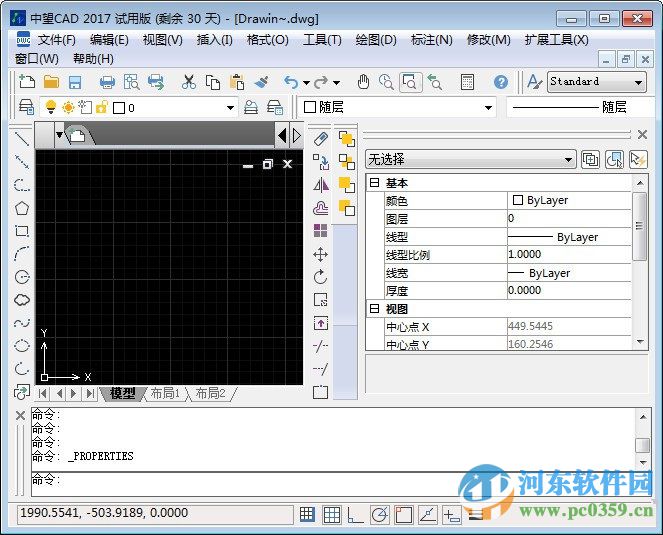Viewport: 663px width, 535px height.
Task: Activate match properties brush tool
Action: [x=261, y=82]
